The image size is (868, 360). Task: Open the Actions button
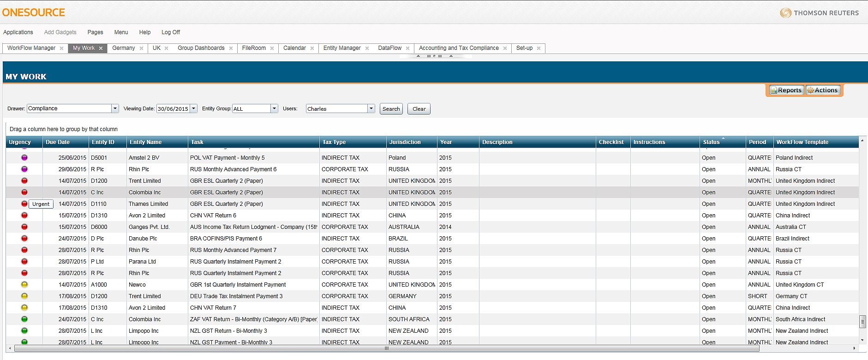(822, 90)
